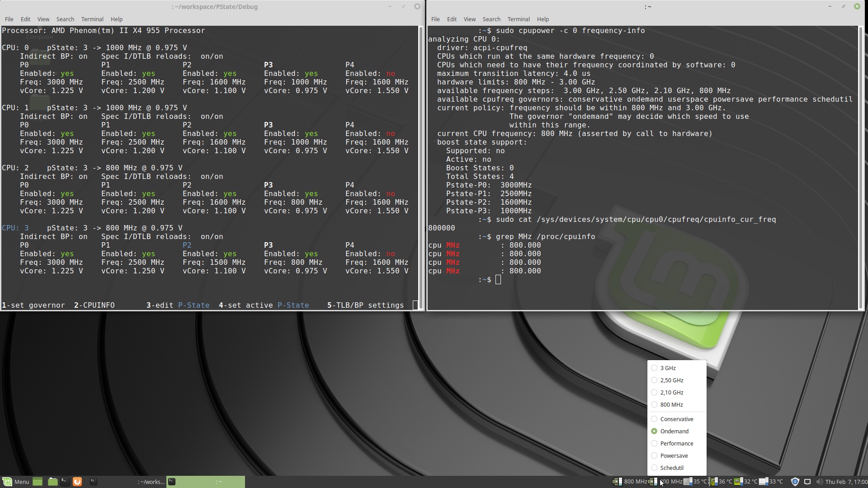This screenshot has height=488, width=868.
Task: Click the 35 °C CPU temperature sensor applet
Action: click(695, 482)
